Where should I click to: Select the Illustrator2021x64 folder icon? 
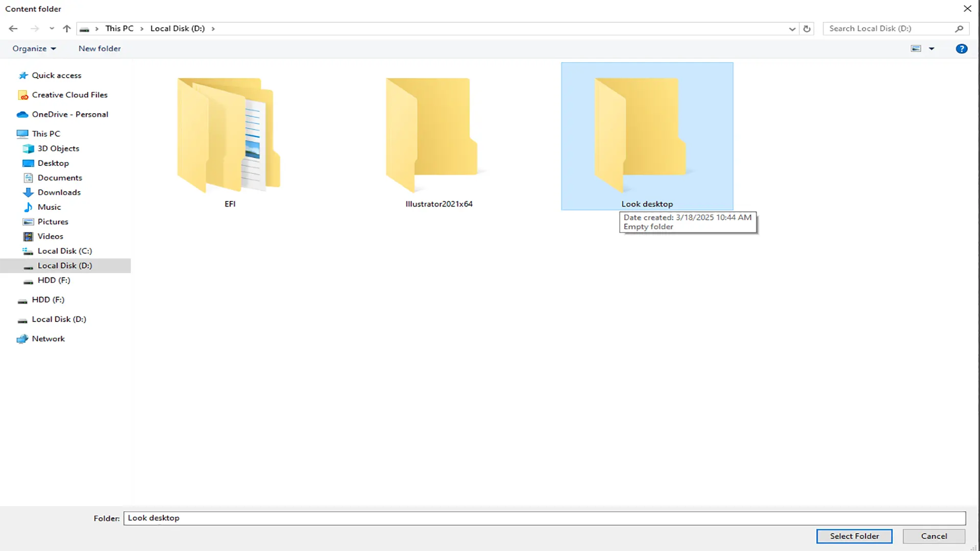432,135
